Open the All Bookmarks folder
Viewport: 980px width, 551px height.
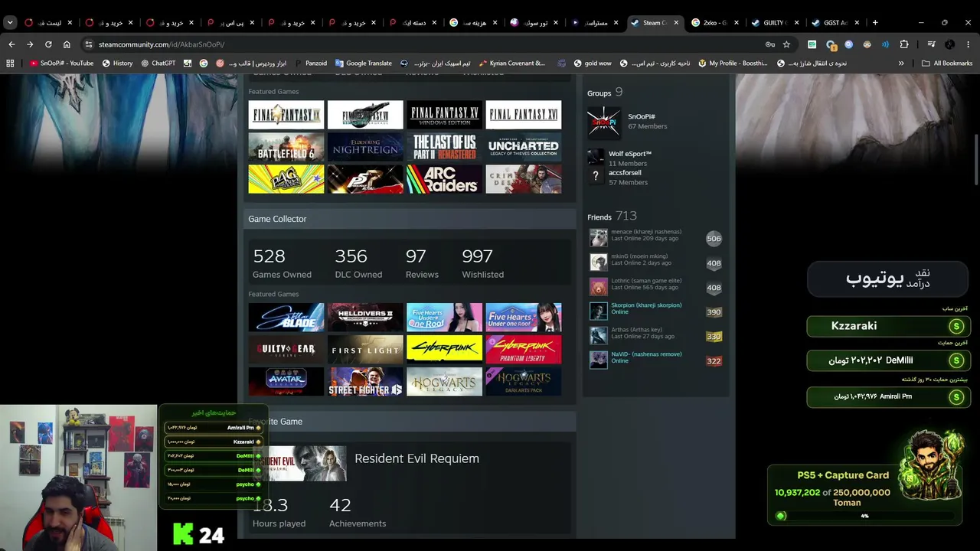(947, 64)
